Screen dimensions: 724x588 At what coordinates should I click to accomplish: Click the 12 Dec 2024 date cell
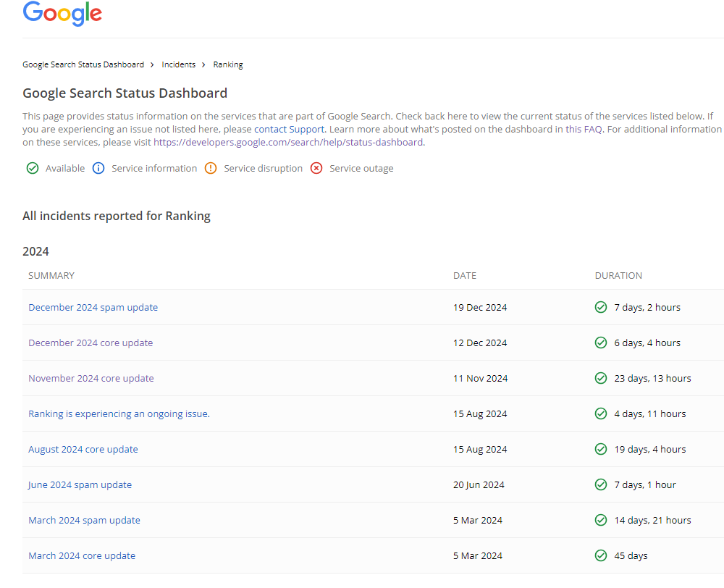click(x=480, y=343)
